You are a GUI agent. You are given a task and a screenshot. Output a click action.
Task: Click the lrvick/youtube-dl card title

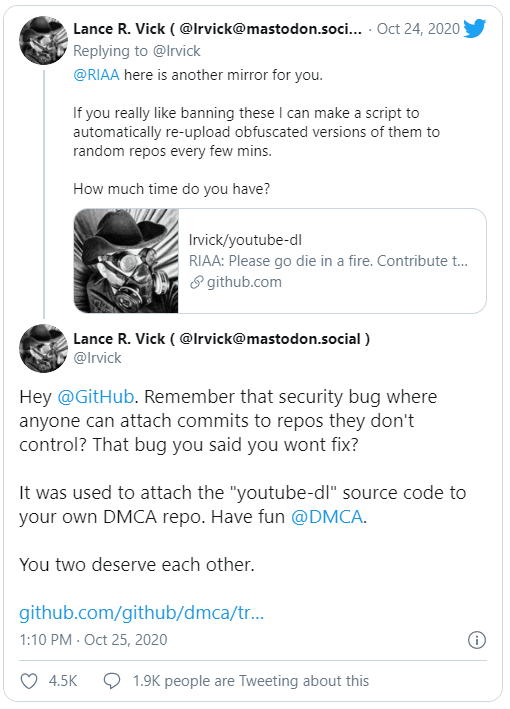point(245,240)
